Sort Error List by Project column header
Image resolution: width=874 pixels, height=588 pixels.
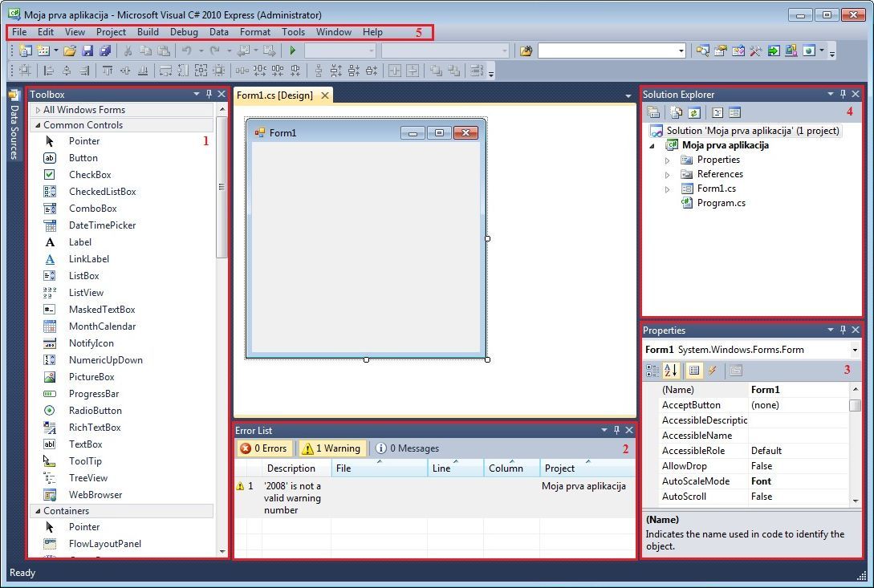point(587,468)
